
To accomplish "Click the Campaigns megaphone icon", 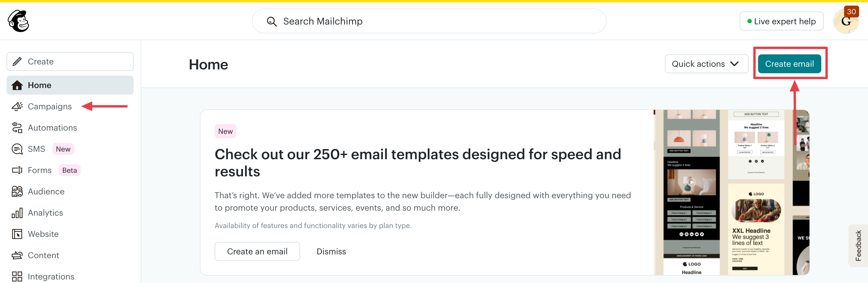I will tap(17, 106).
